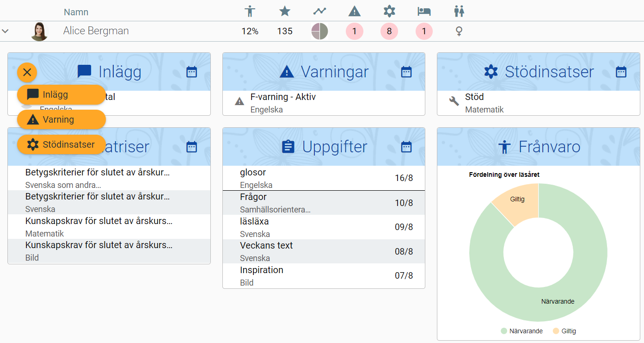The width and height of the screenshot is (644, 343).
Task: Click the trend line chart header icon
Action: (319, 11)
